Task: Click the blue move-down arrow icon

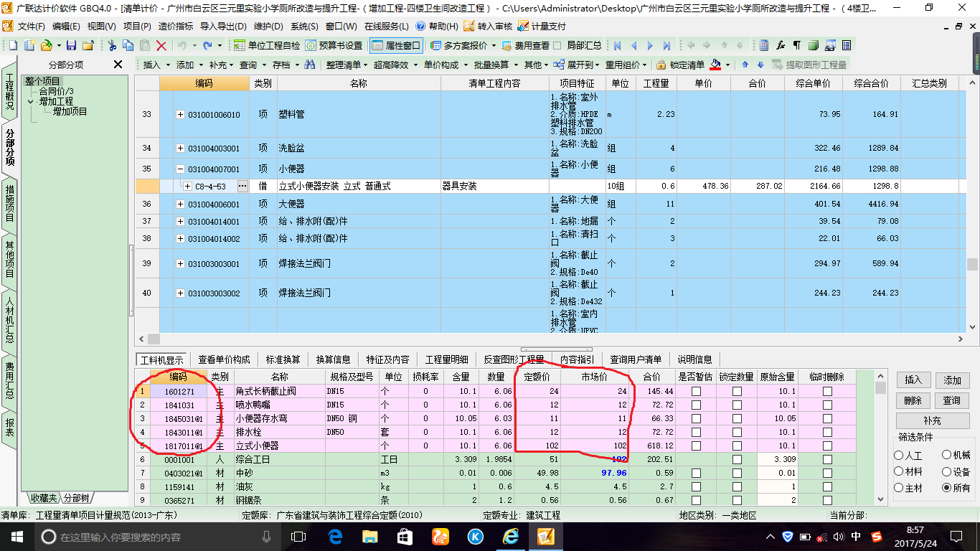Action: coord(760,65)
